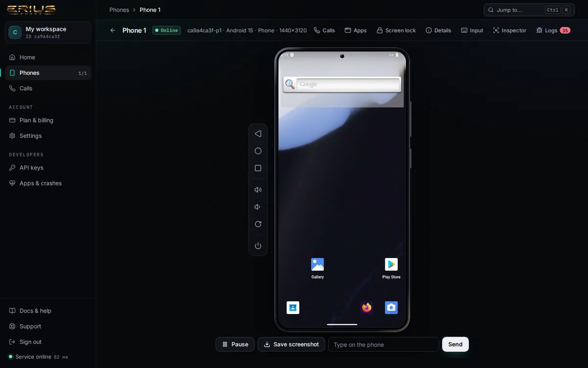Click the Type on the phone field

(x=383, y=344)
